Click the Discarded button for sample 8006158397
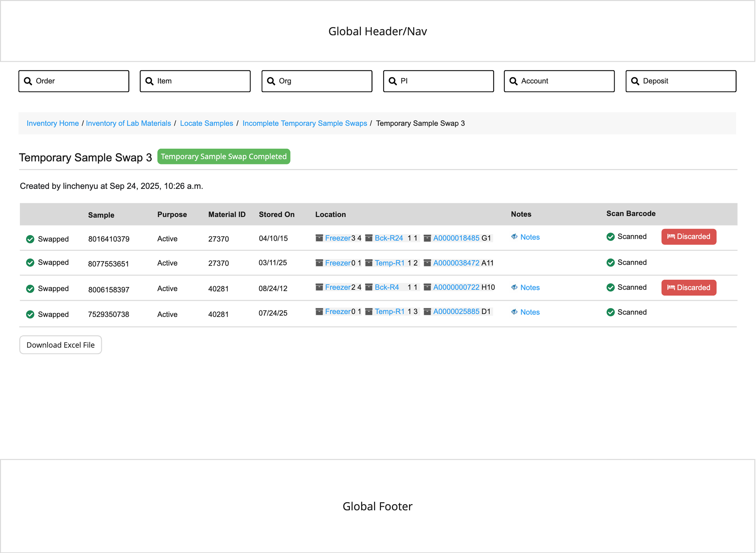Viewport: 756px width, 553px height. point(688,288)
